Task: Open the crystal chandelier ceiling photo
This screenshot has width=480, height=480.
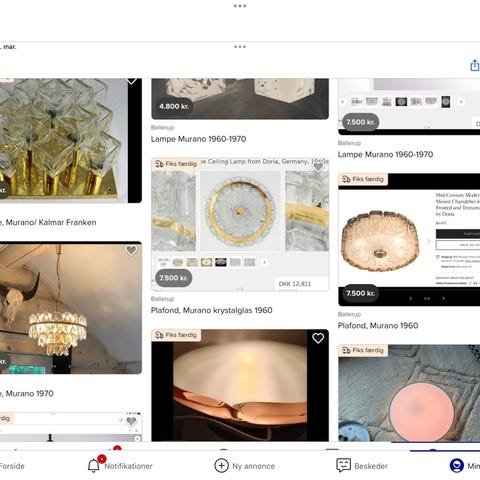Action: click(x=71, y=308)
